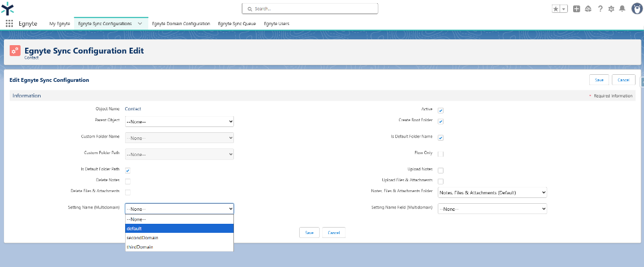
Task: Select the secondDomain option
Action: pos(179,237)
